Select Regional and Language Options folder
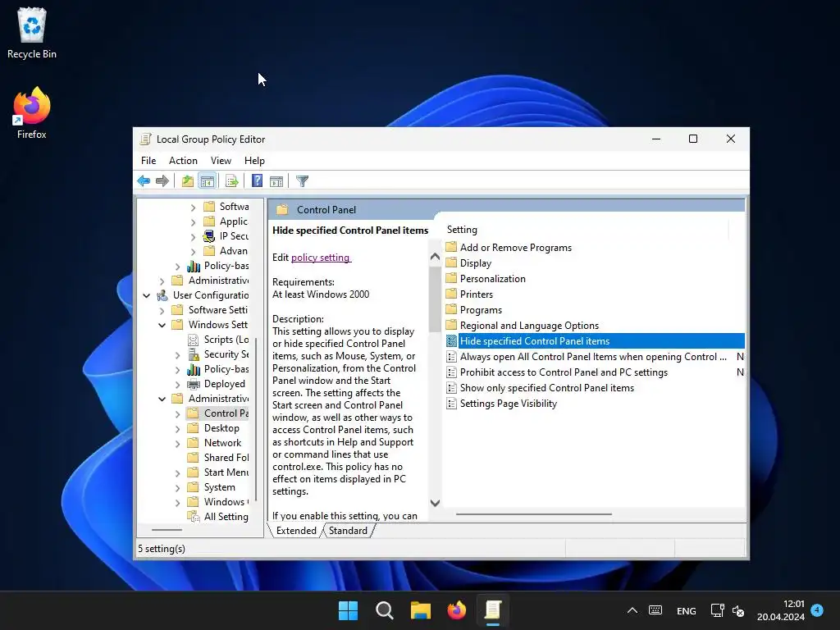840x630 pixels. click(523, 325)
